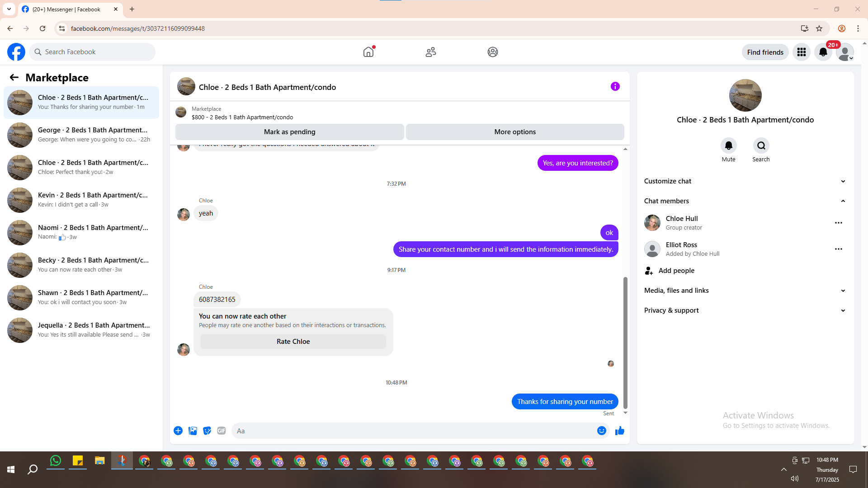Open the Facebook menu grid icon
Viewport: 868px width, 488px height.
[x=802, y=52]
